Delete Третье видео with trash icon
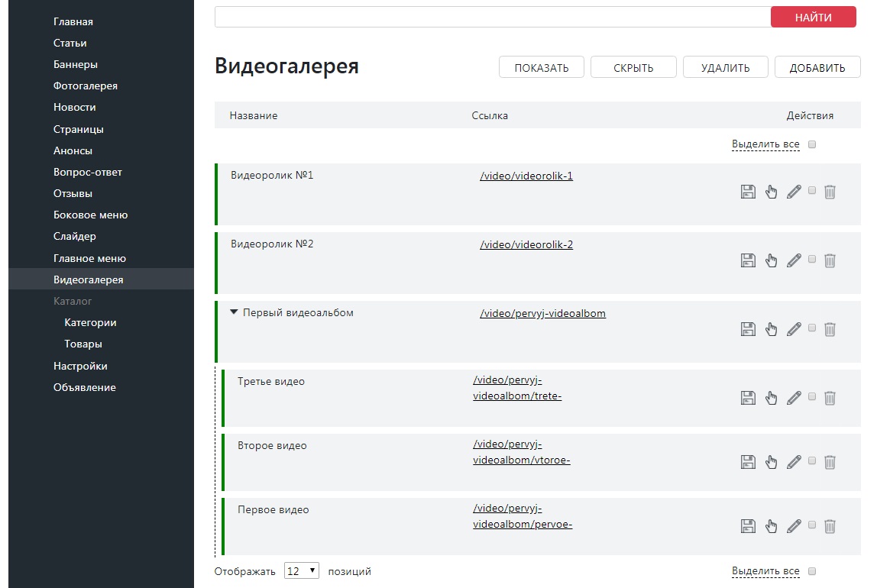This screenshot has width=890, height=588. 830,398
